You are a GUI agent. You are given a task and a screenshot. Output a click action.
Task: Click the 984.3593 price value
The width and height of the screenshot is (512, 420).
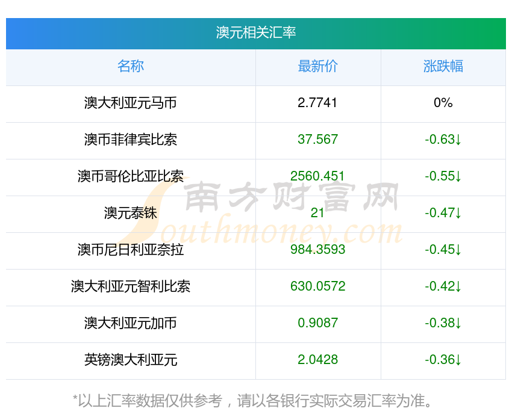click(x=317, y=250)
